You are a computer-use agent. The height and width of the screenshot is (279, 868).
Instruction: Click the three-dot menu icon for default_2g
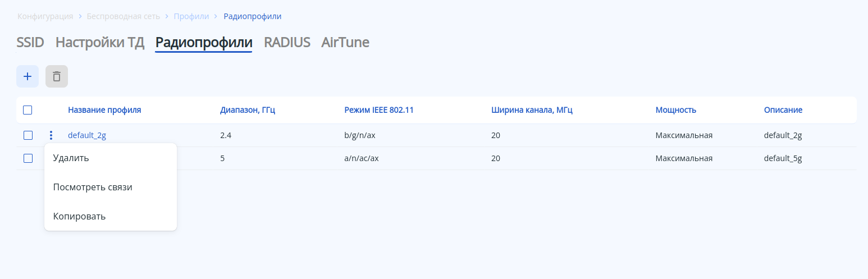coord(51,135)
